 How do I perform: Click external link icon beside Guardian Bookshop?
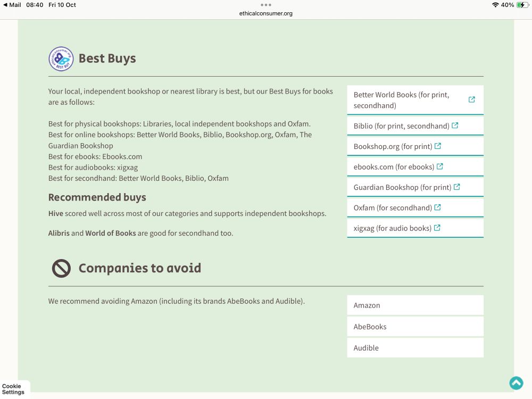click(x=456, y=187)
